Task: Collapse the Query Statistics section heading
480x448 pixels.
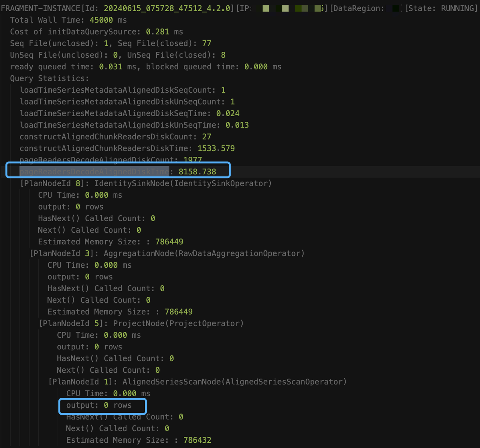Action: 49,78
